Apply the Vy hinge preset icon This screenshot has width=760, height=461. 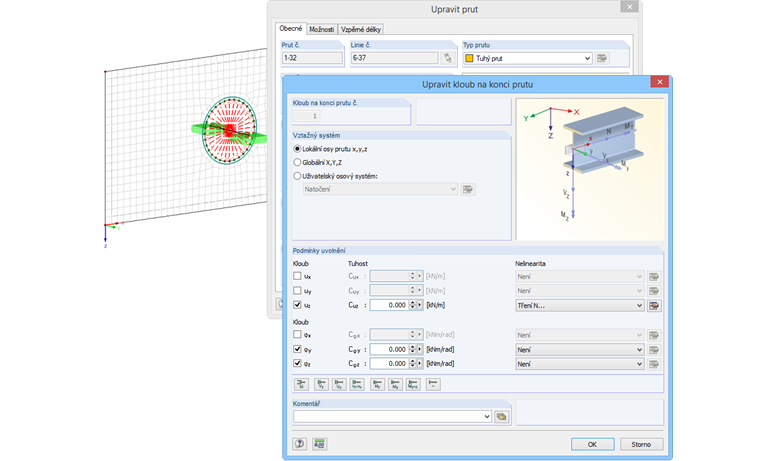point(321,384)
